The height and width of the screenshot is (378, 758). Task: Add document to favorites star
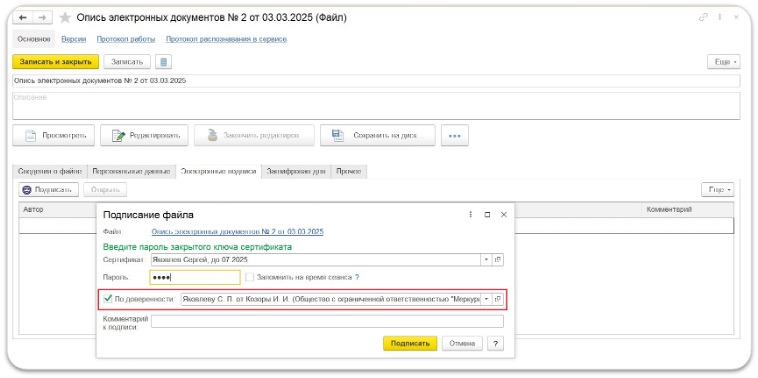pyautogui.click(x=65, y=18)
